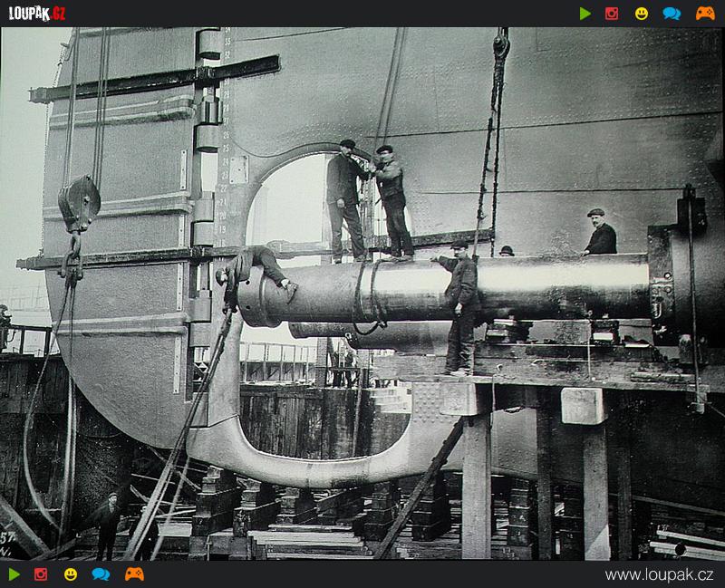
Task: Click the pulley block hanging at photo's left
Action: pos(79,204)
